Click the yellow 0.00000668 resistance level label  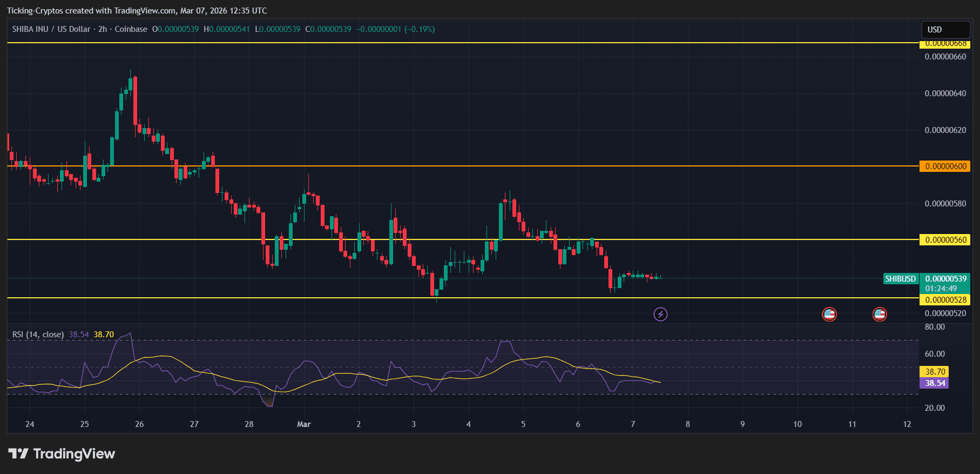945,44
